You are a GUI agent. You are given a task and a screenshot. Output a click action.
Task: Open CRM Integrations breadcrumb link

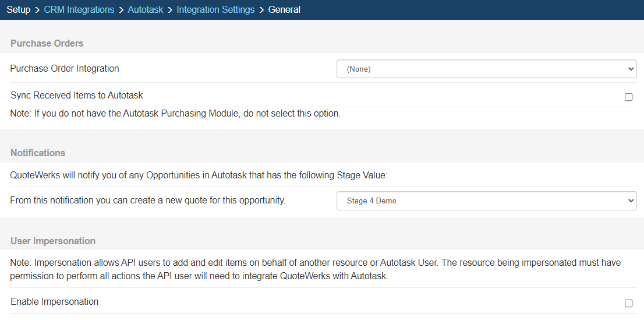[79, 9]
